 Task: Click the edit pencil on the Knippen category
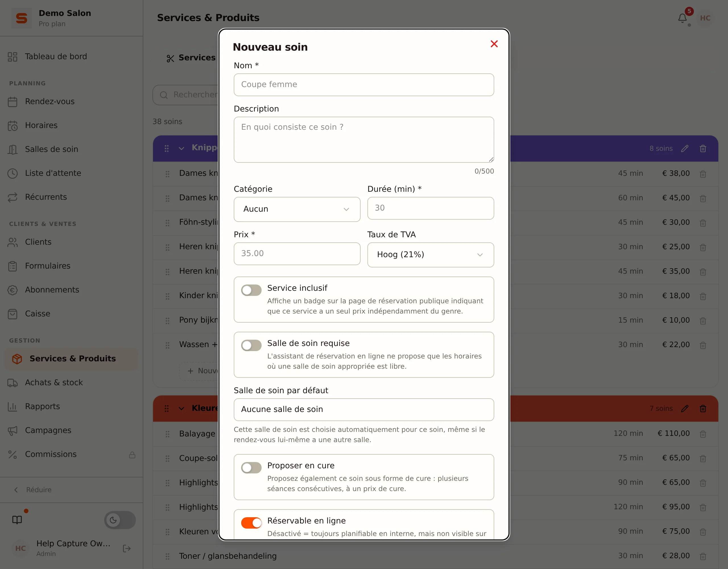coord(685,149)
